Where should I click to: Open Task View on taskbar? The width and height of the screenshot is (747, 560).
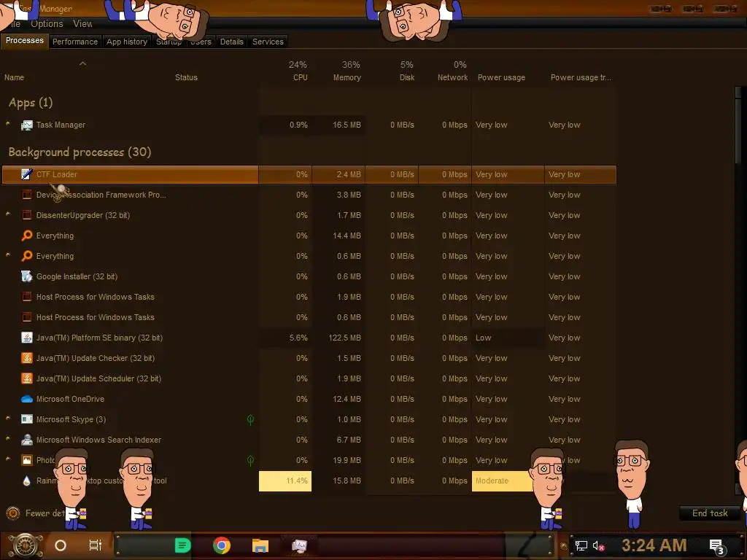tap(96, 545)
